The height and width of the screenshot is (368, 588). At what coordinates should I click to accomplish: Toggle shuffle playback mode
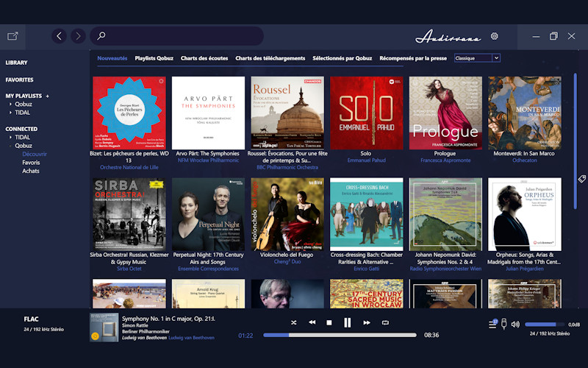pyautogui.click(x=294, y=322)
